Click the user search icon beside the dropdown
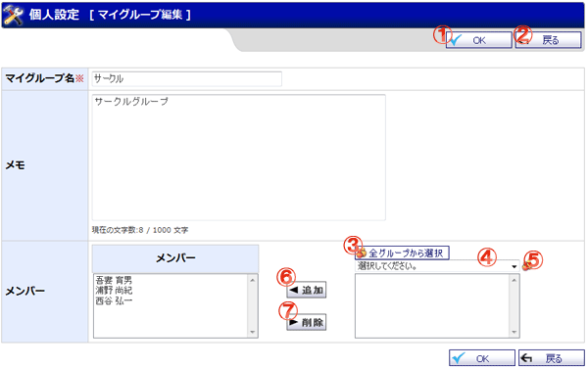This screenshot has height=368, width=588. (525, 266)
